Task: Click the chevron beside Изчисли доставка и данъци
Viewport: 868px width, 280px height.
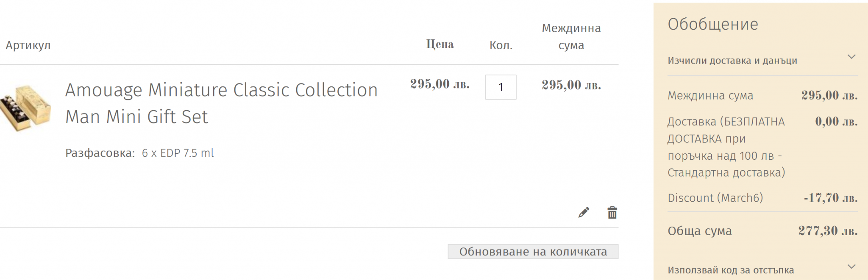Action: point(851,57)
